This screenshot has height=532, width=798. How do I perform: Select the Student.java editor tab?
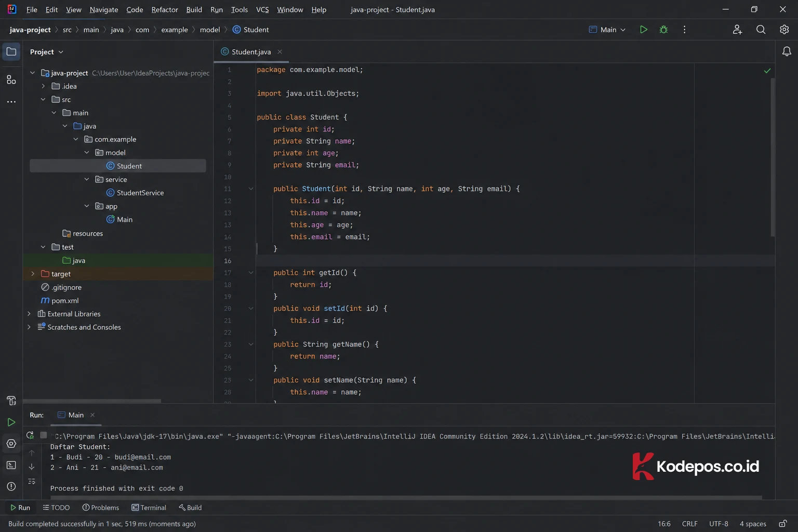[251, 51]
